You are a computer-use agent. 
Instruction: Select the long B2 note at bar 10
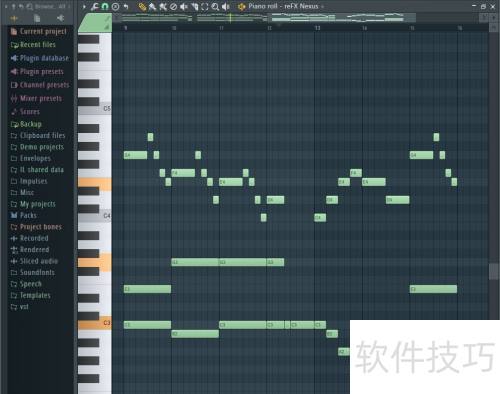tap(195, 334)
